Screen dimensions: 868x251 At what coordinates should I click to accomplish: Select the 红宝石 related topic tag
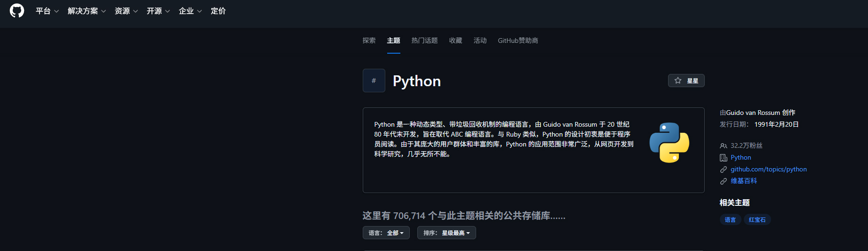tap(757, 219)
